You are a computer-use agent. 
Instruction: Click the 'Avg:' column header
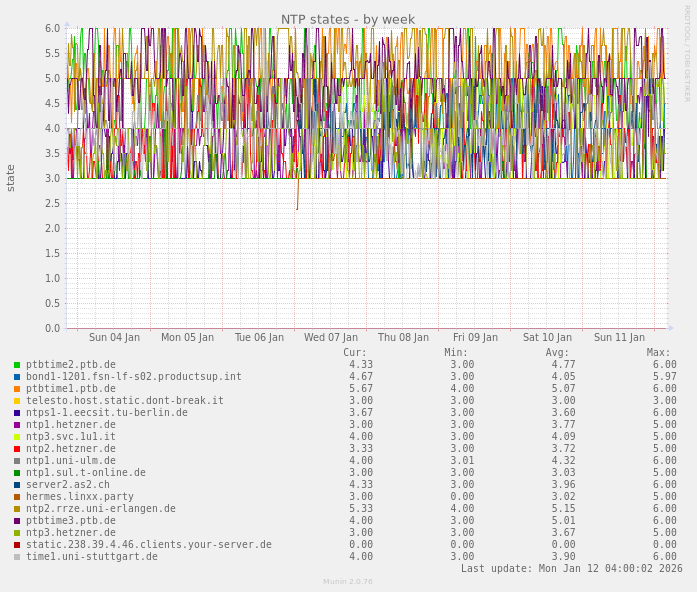pyautogui.click(x=557, y=353)
